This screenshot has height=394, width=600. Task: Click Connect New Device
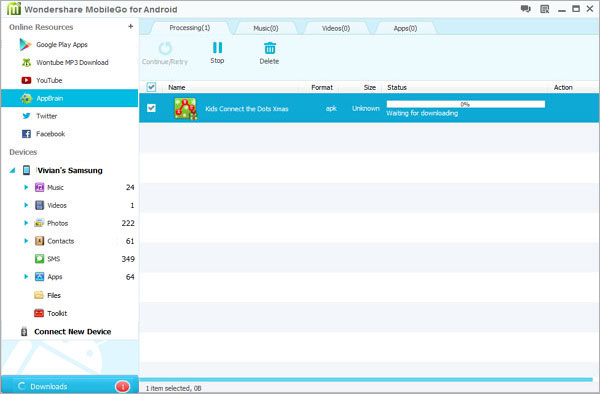click(66, 332)
